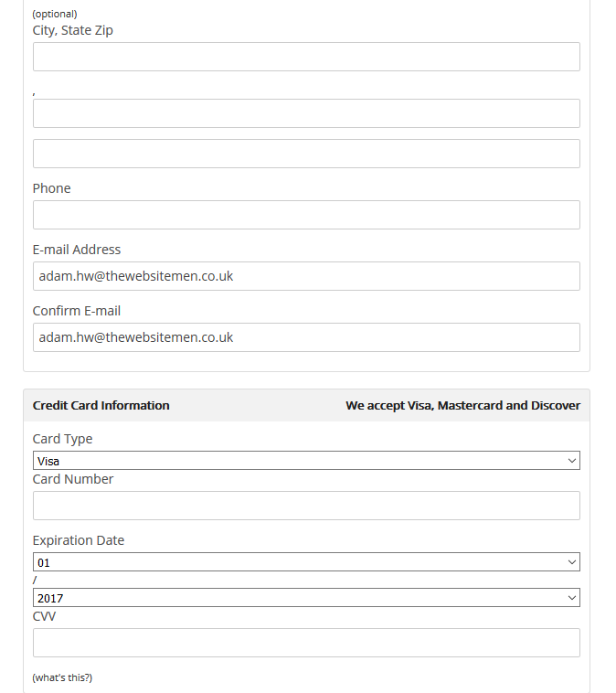Focus the Confirm E-mail input field
The image size is (616, 693).
coord(306,337)
